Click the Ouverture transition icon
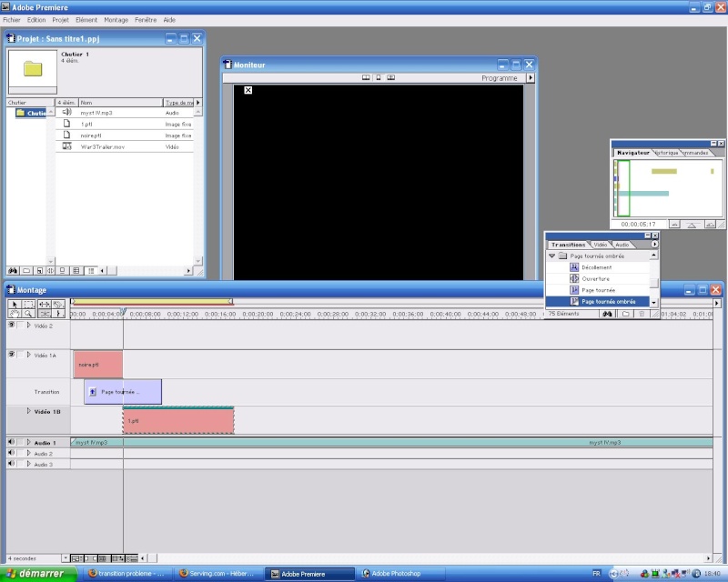 pyautogui.click(x=574, y=278)
